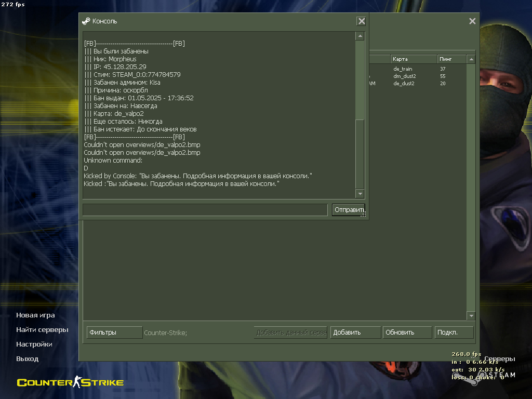Focus the console command input field

click(x=205, y=210)
